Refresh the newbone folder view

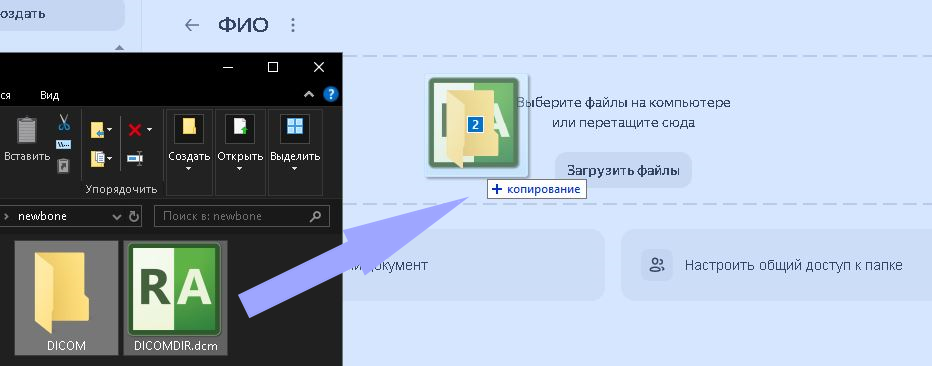pos(134,216)
